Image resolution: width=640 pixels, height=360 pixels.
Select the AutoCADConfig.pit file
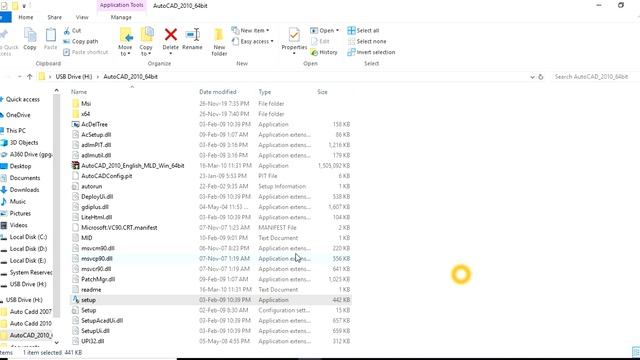click(211, 176)
